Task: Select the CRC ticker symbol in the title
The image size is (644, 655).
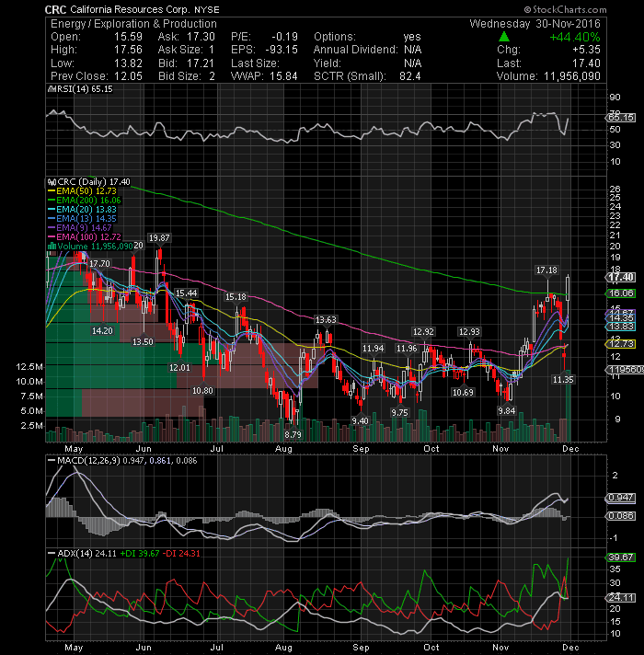Action: coord(56,9)
